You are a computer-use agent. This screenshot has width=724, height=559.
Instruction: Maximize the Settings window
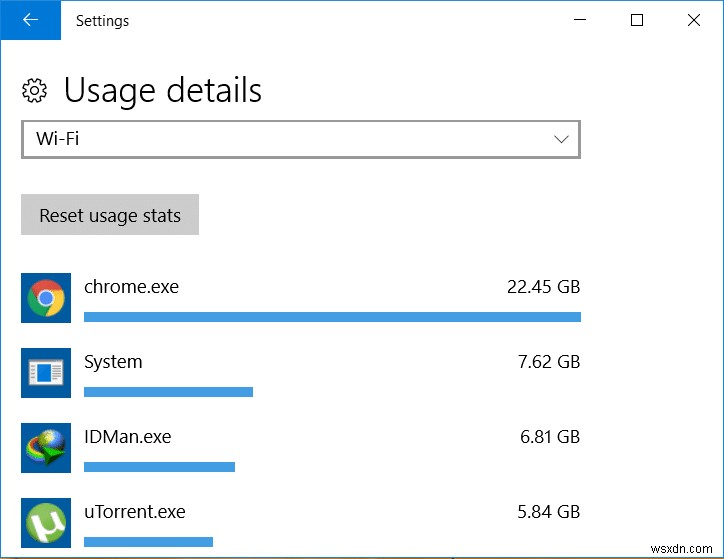(637, 20)
